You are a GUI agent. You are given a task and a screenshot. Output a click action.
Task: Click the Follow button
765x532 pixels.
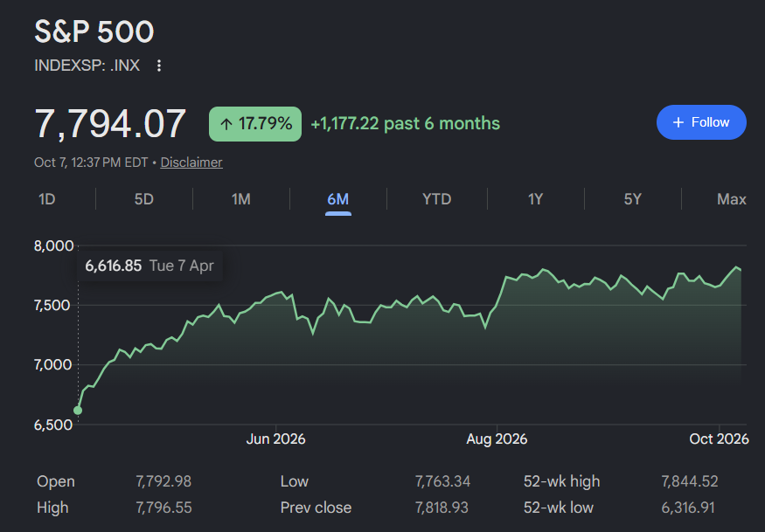coord(701,122)
